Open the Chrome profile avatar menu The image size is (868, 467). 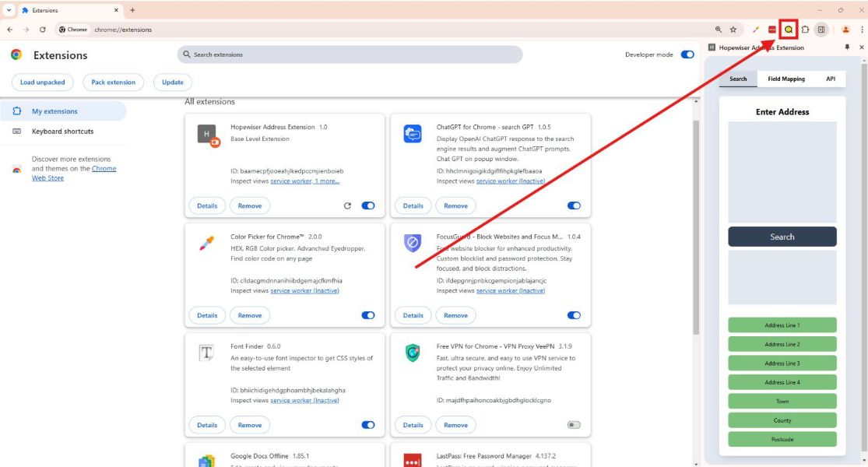click(845, 30)
